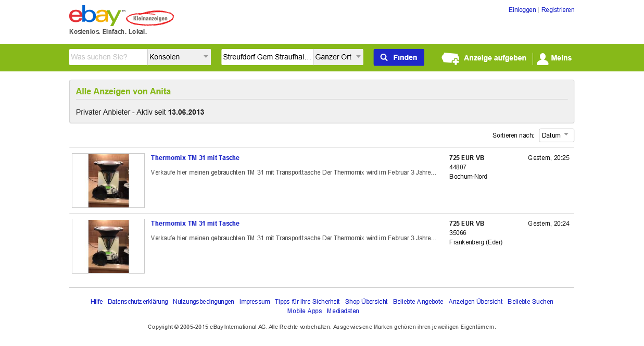The width and height of the screenshot is (644, 346).
Task: Open the Mediadaten footer link
Action: point(343,311)
